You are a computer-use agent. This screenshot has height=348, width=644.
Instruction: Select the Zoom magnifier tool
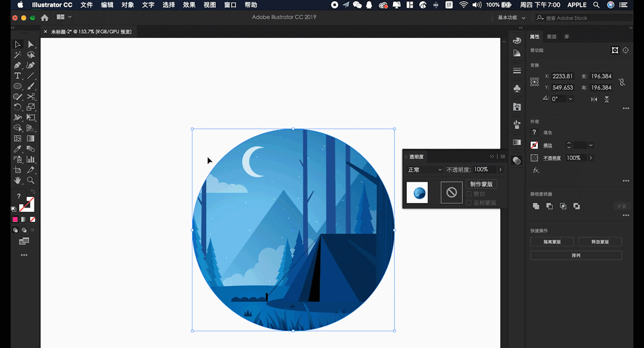31,180
